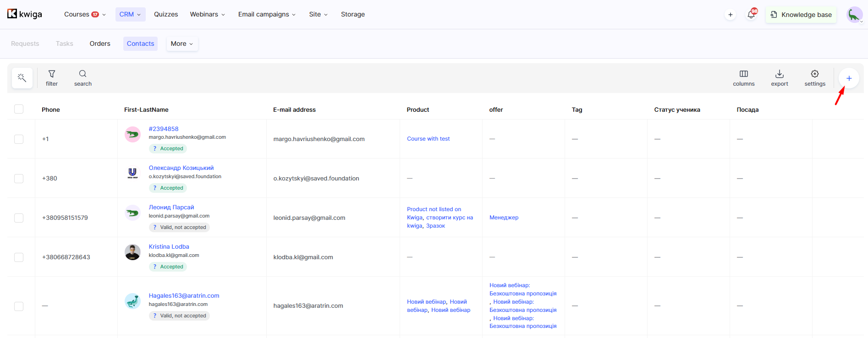
Task: Toggle the select-all header checkbox
Action: [19, 109]
